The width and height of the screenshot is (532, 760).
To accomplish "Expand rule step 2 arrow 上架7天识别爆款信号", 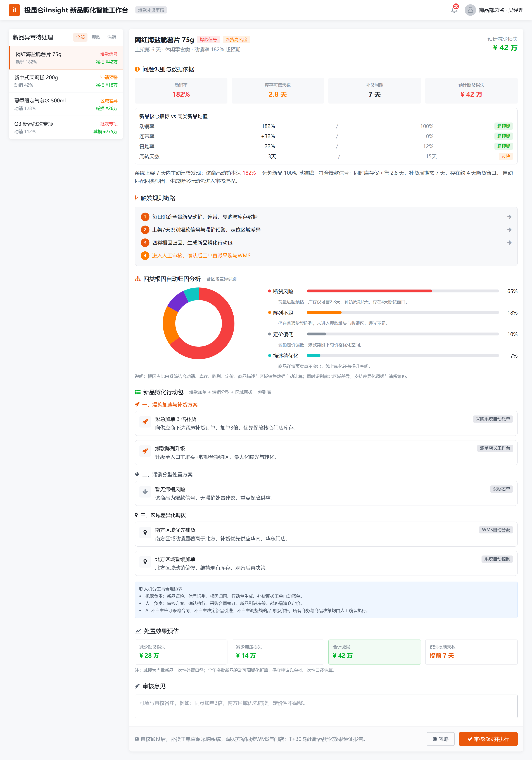I will point(509,230).
